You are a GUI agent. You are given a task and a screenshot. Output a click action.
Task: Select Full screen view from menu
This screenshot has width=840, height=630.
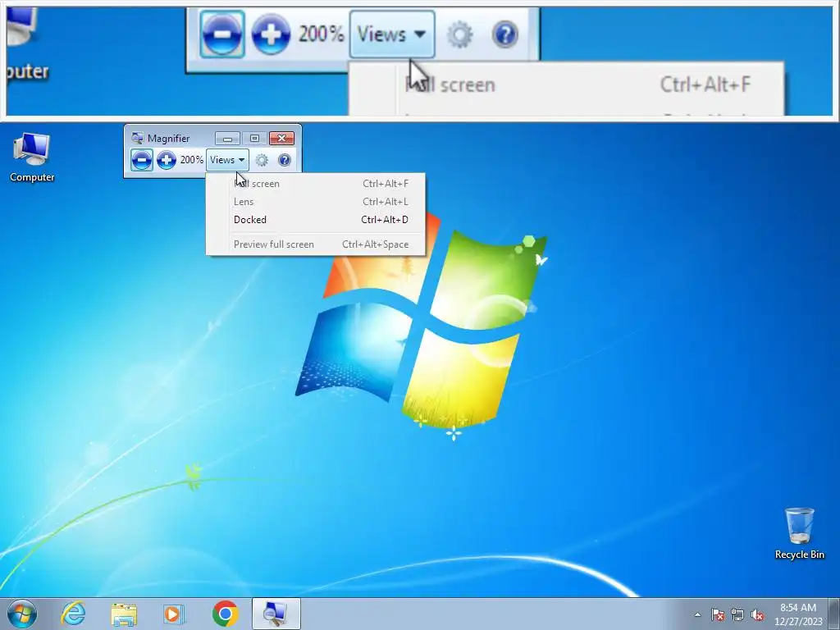(x=316, y=184)
